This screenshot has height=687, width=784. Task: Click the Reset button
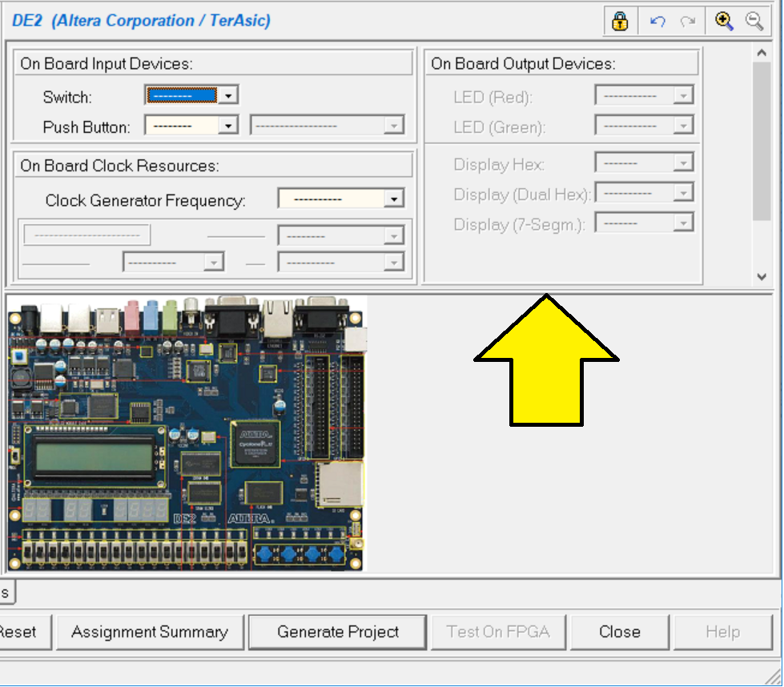coord(25,632)
